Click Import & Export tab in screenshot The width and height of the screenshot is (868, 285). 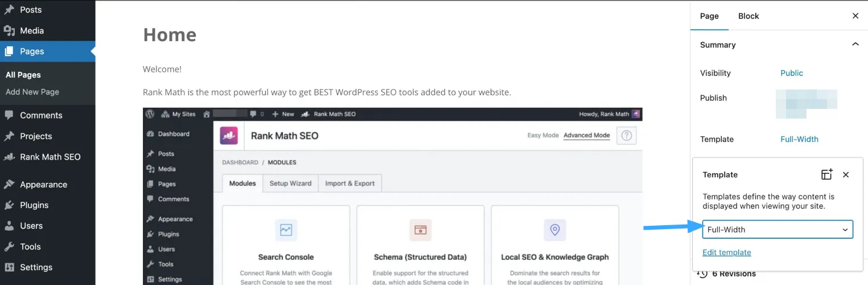[350, 184]
